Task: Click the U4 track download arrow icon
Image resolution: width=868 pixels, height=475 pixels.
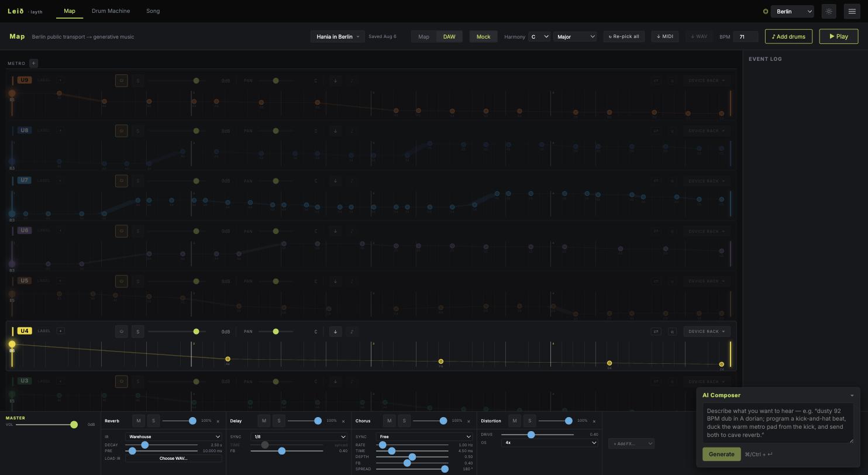Action: point(335,332)
